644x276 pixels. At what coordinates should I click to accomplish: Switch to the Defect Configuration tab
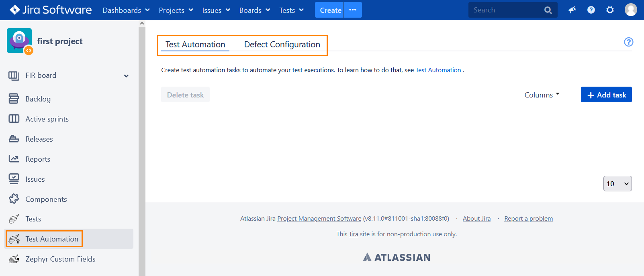[x=282, y=45]
